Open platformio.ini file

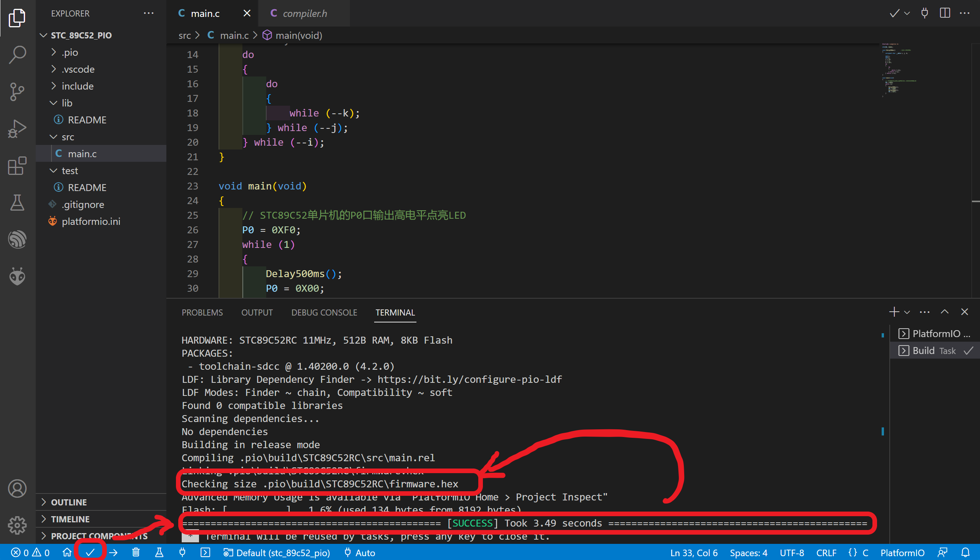coord(101,221)
